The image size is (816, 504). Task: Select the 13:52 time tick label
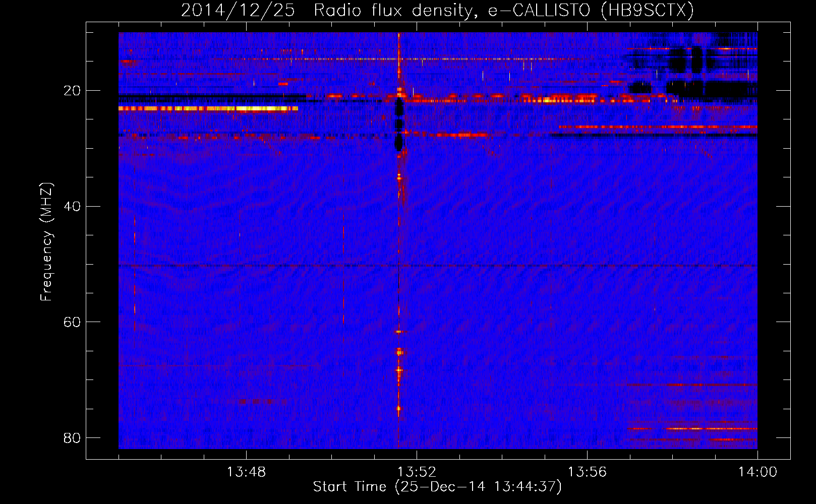click(417, 472)
